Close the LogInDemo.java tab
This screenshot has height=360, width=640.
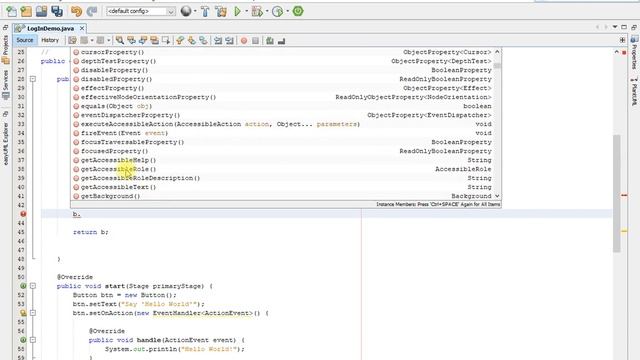click(x=82, y=28)
